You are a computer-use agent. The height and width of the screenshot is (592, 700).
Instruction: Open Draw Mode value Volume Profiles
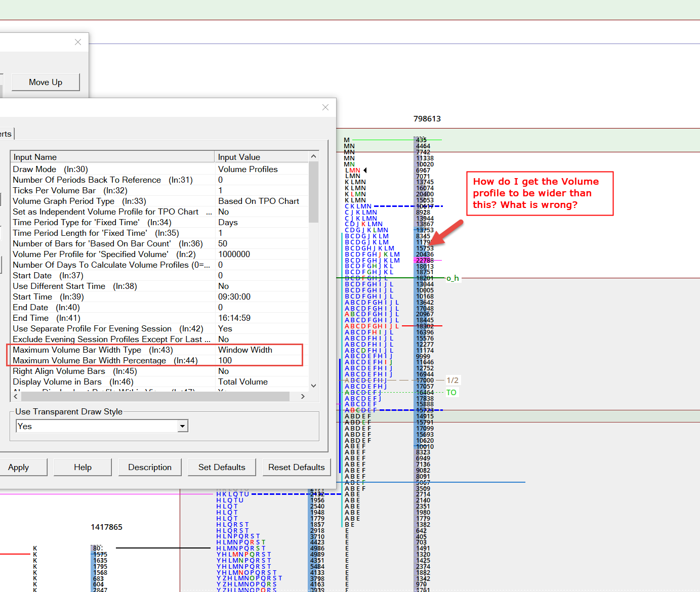click(x=248, y=169)
